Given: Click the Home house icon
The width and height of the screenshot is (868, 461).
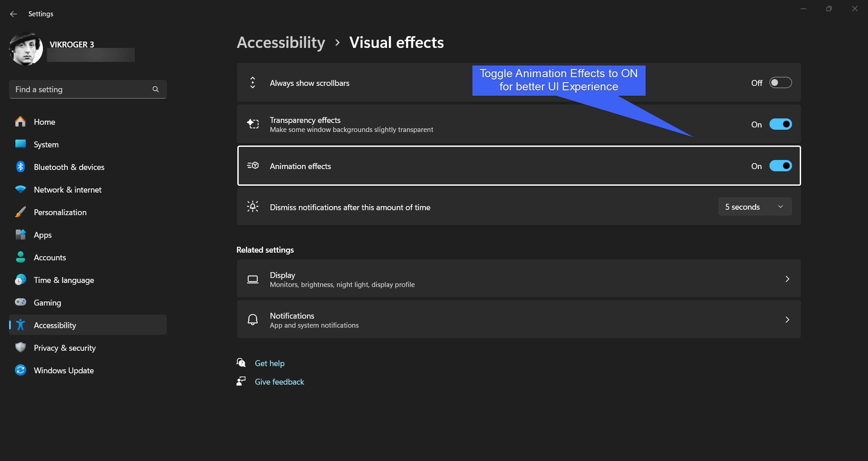Looking at the screenshot, I should pyautogui.click(x=20, y=122).
